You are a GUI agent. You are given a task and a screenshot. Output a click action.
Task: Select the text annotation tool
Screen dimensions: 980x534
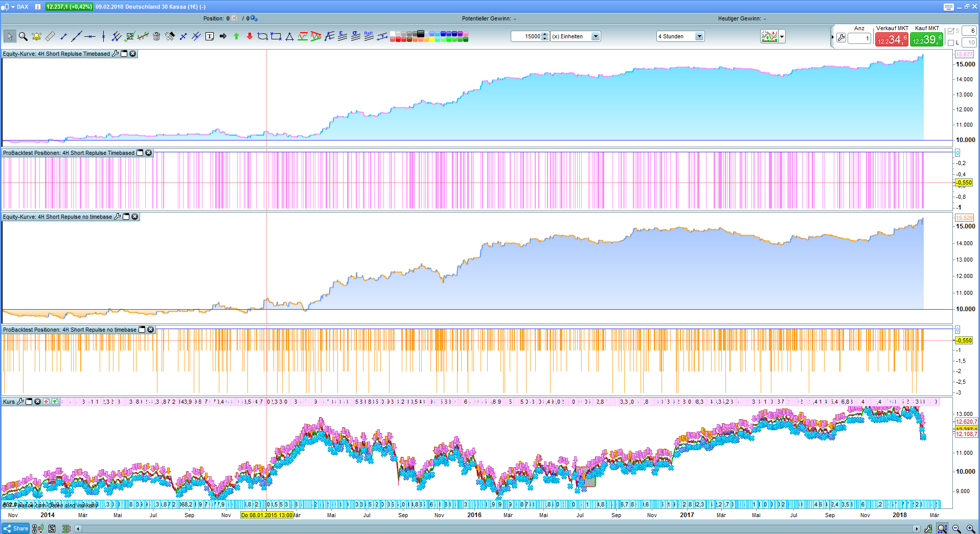[x=210, y=36]
